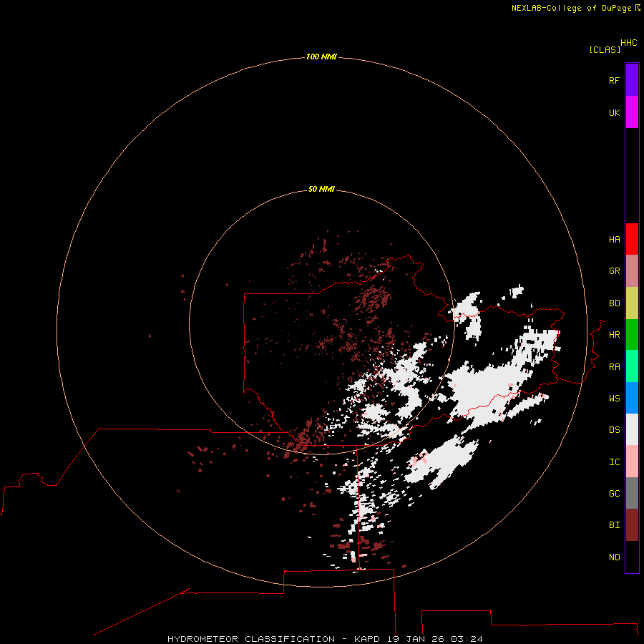Click the [CLAS] unit label
This screenshot has height=644, width=644.
pos(605,49)
